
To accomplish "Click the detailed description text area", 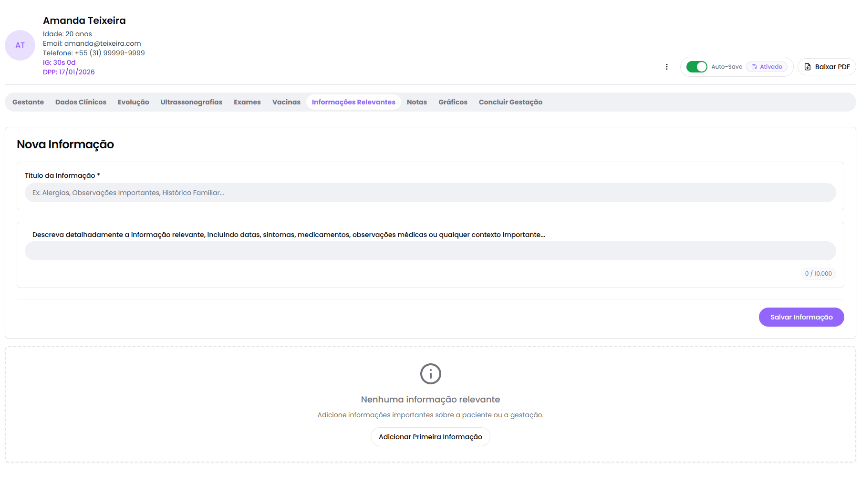I will pyautogui.click(x=430, y=251).
